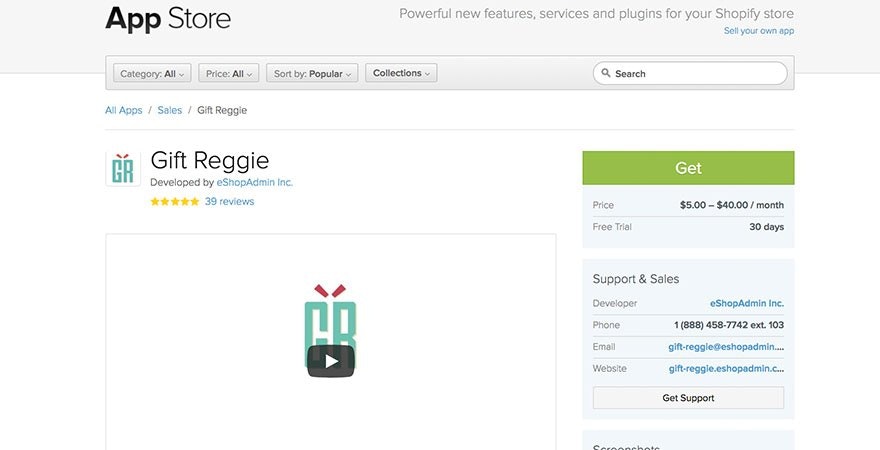Image resolution: width=880 pixels, height=450 pixels.
Task: Go to All Apps breadcrumb
Action: (x=124, y=110)
